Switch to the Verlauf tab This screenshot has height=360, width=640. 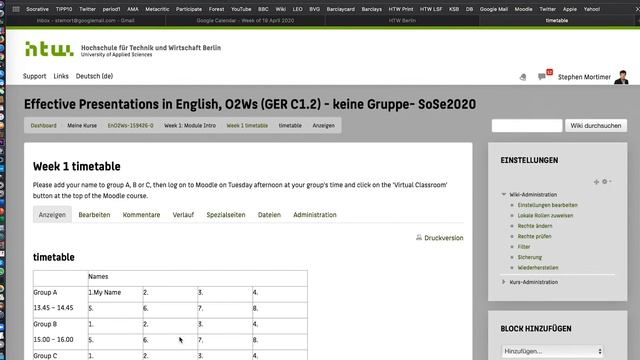coord(183,215)
